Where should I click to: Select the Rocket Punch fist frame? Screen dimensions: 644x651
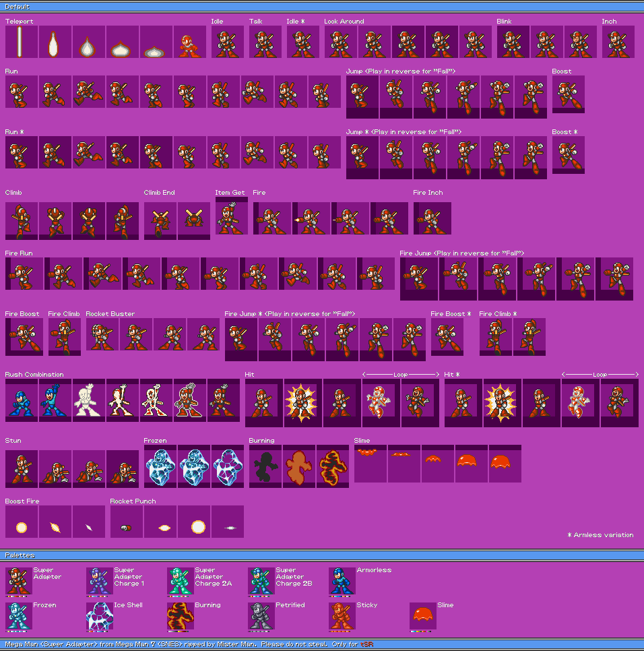tap(127, 522)
